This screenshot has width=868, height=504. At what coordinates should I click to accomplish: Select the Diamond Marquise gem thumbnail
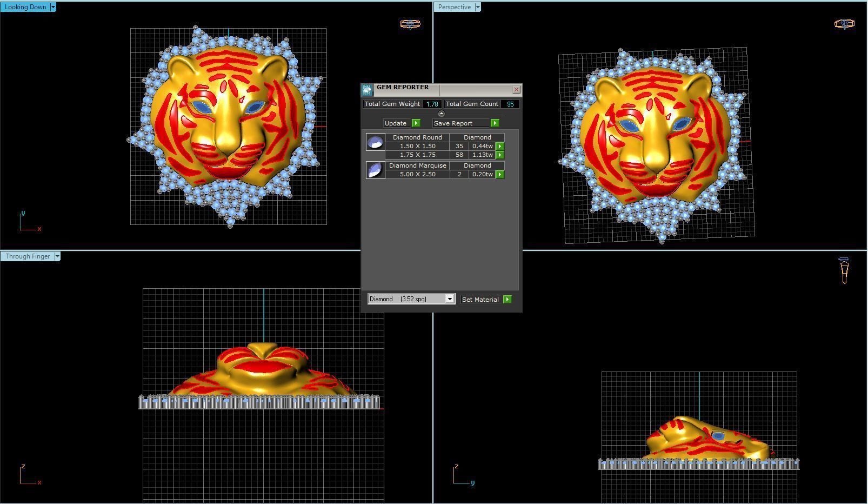click(x=375, y=170)
